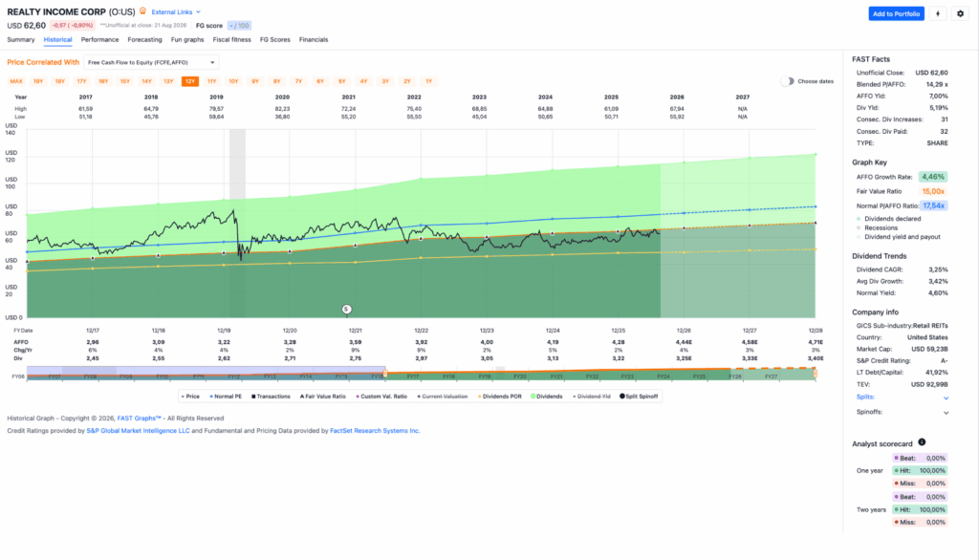
Task: Click the orange alert icon beside ticker
Action: coord(143,11)
